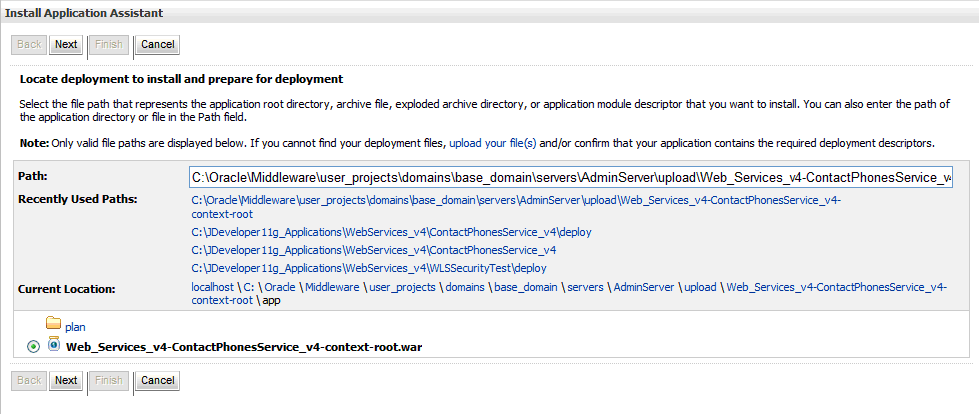Click the top Next button

click(x=66, y=44)
